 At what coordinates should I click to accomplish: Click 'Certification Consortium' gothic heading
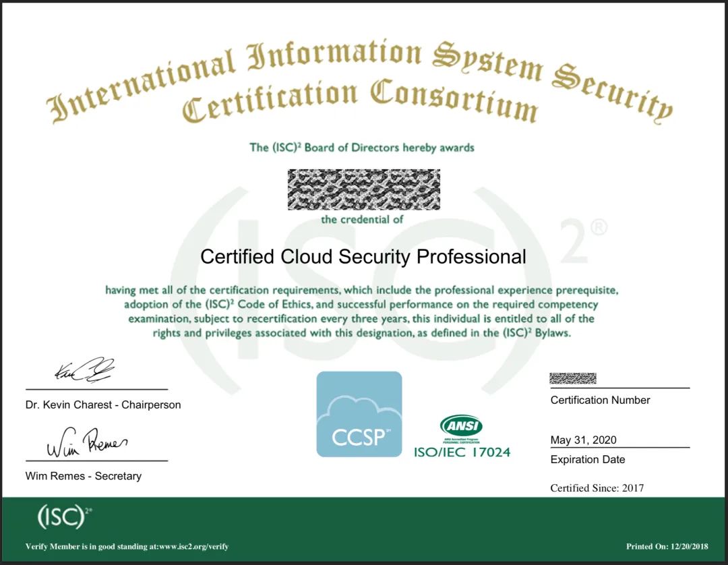click(x=360, y=102)
